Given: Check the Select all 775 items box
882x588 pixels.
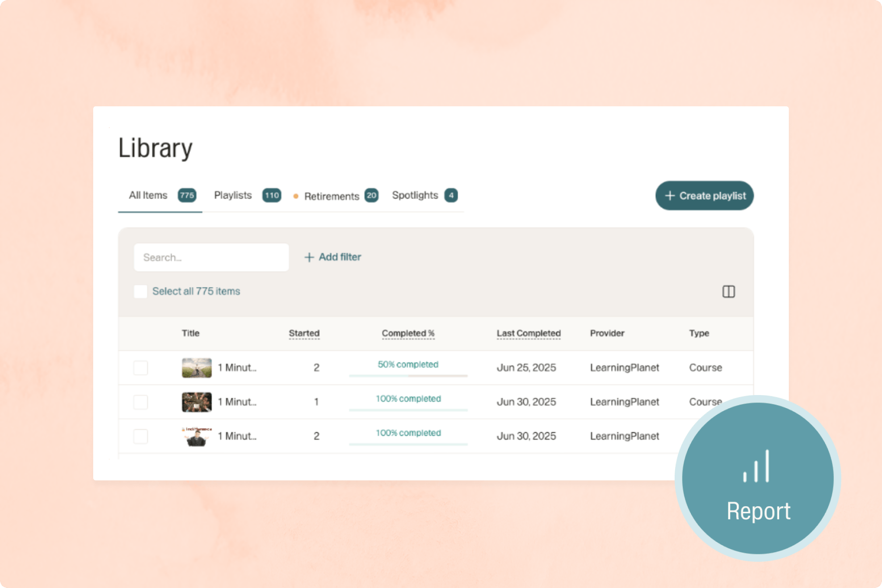Looking at the screenshot, I should click(x=140, y=291).
